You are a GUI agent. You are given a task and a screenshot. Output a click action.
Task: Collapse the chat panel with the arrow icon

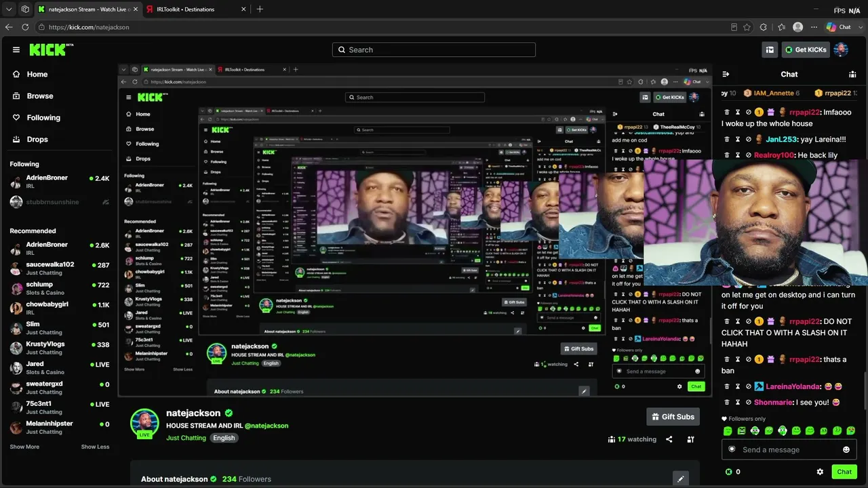tap(726, 75)
